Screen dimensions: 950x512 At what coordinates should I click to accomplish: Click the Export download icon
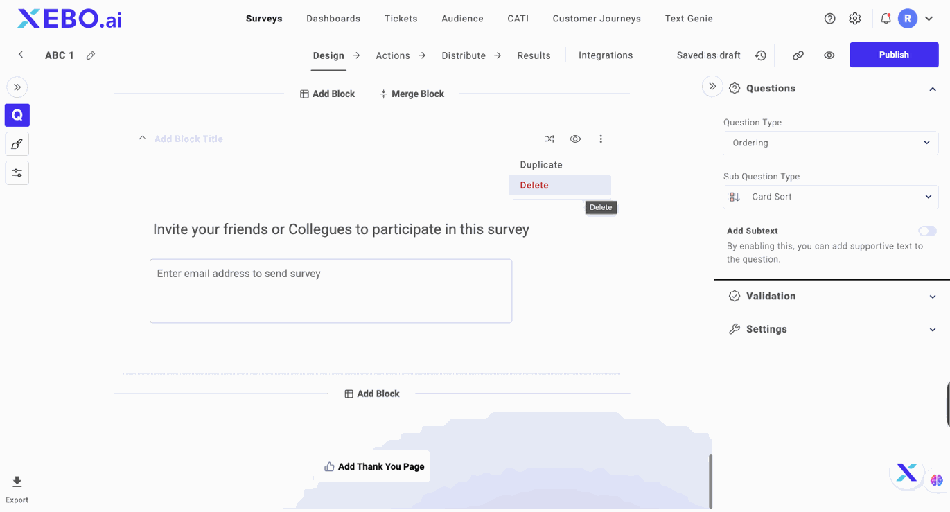point(17,482)
